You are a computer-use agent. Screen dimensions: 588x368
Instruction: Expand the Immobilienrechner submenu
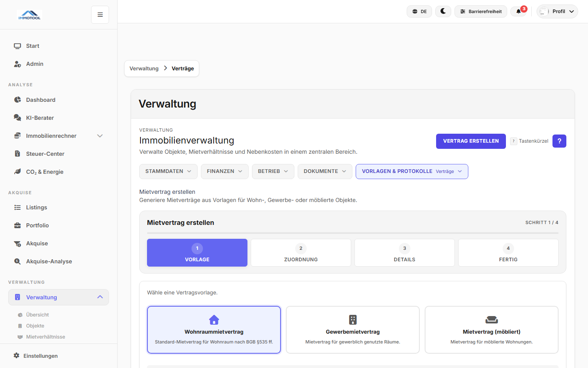pos(100,136)
